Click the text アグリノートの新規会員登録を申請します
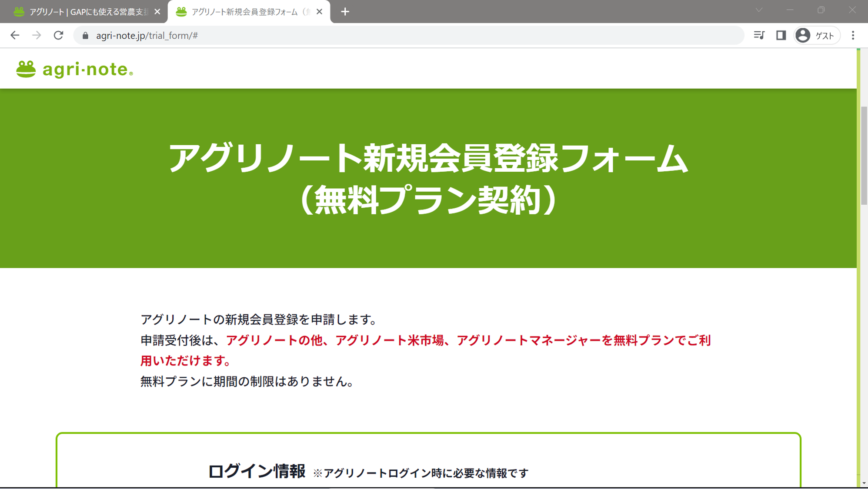This screenshot has width=868, height=489. pos(259,319)
